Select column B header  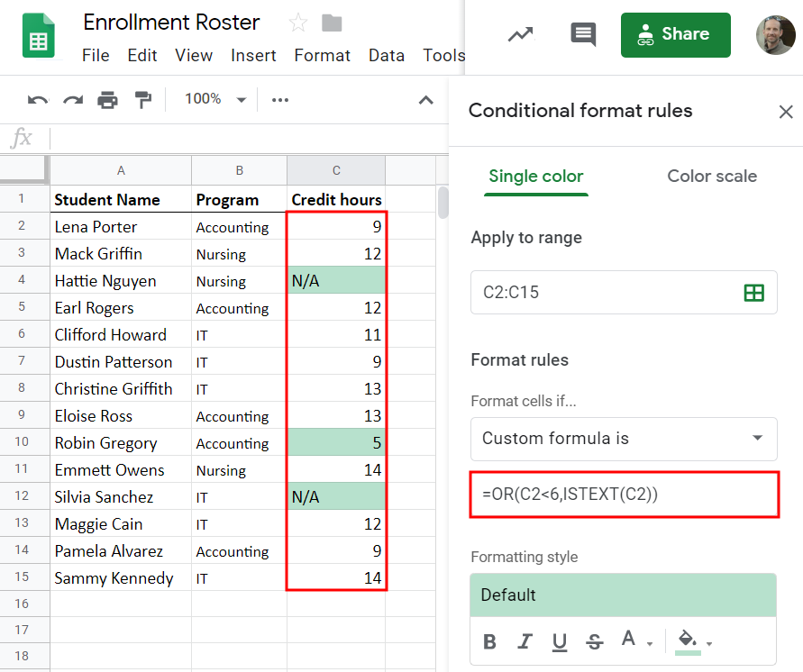239,170
